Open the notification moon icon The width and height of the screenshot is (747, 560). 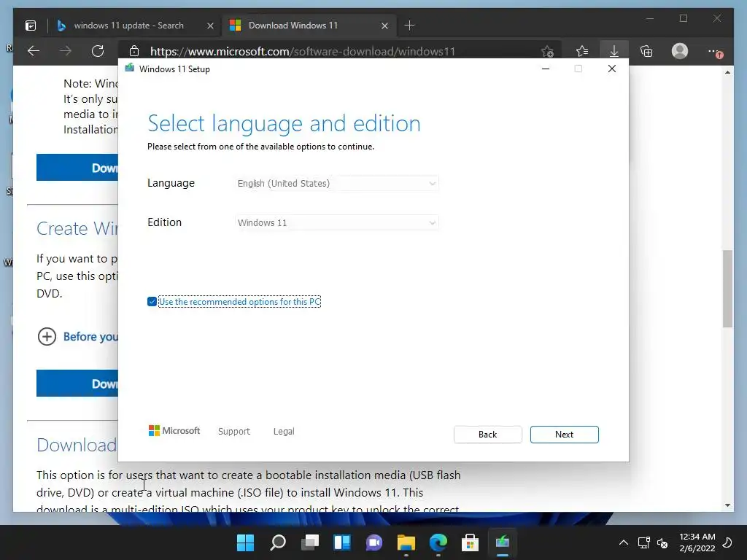(x=727, y=542)
